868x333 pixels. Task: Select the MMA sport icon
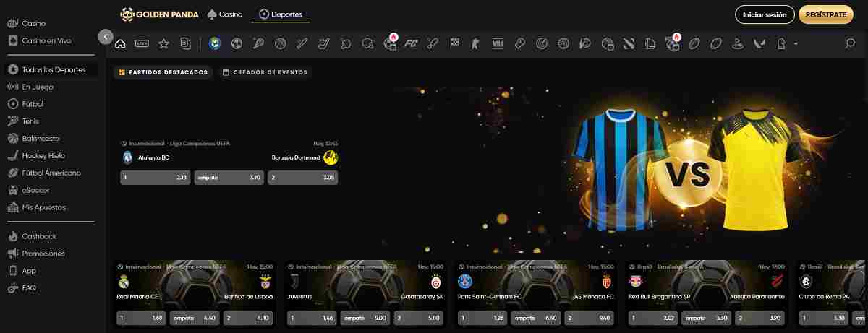click(498, 43)
